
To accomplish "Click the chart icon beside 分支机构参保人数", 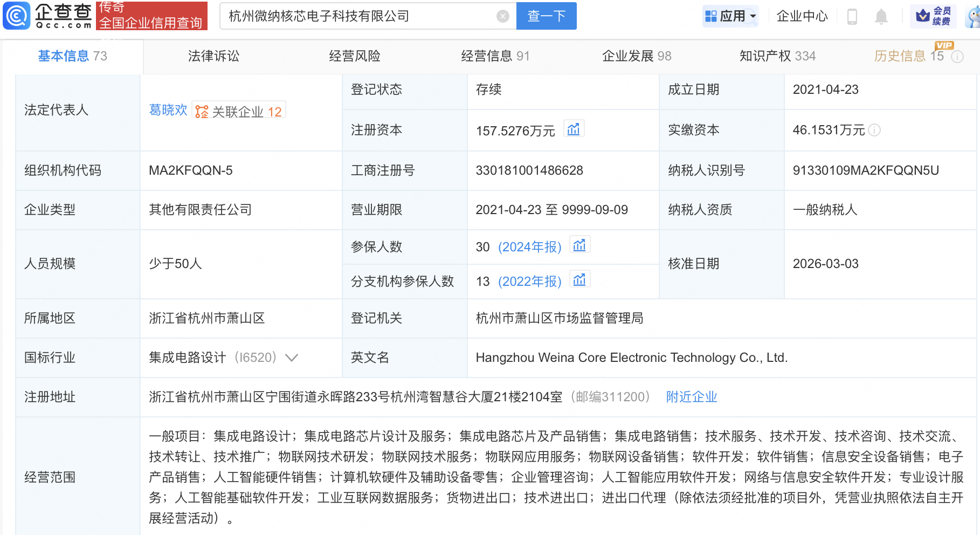I will (580, 279).
